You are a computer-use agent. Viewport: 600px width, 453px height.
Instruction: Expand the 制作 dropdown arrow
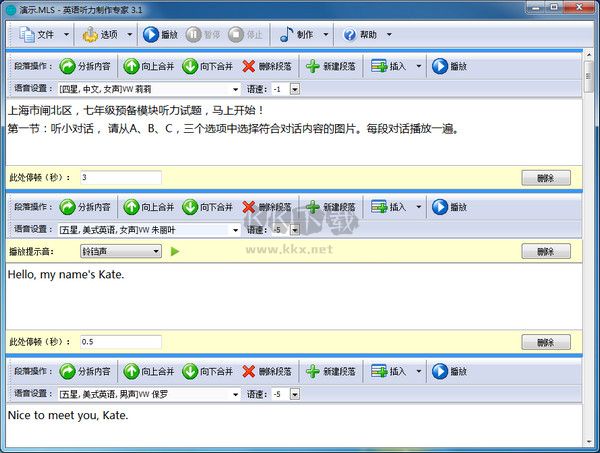(326, 34)
